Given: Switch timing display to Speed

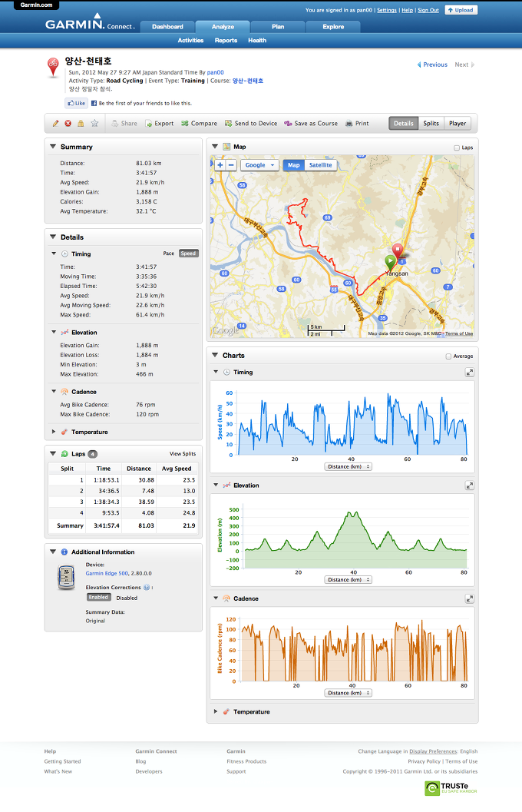Looking at the screenshot, I should coord(188,254).
